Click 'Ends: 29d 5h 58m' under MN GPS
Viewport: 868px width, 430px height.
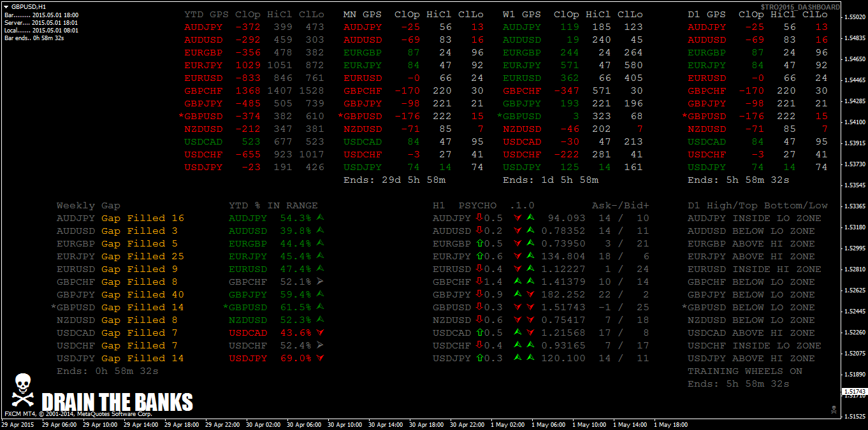point(394,180)
